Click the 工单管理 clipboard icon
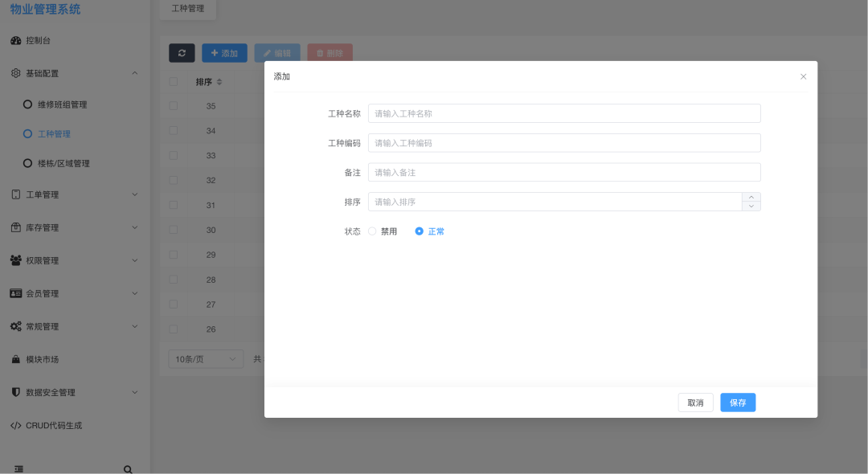This screenshot has width=868, height=474. tap(15, 194)
